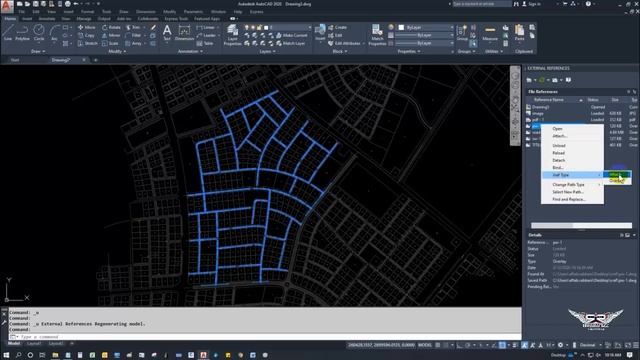Expand the Utilities panel dropdown

tap(494, 51)
